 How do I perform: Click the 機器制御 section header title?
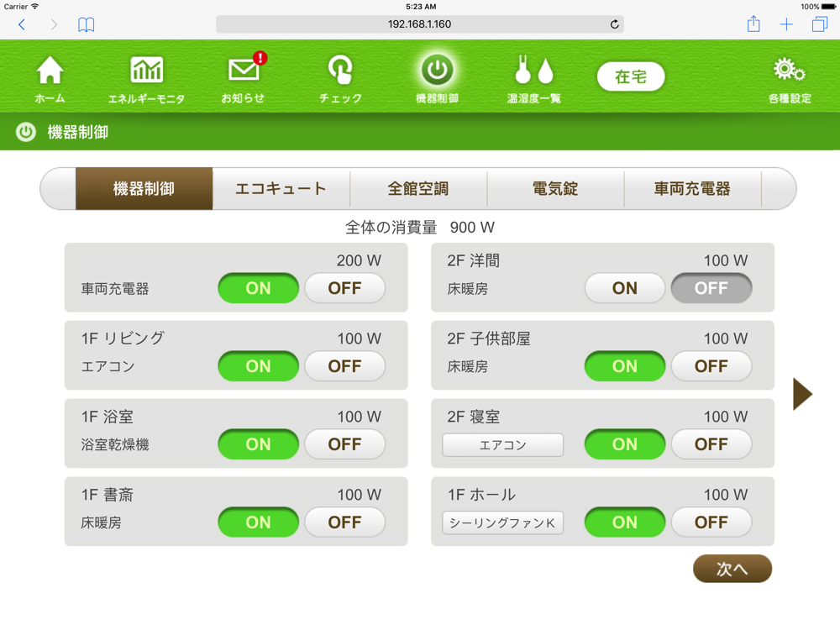coord(78,132)
